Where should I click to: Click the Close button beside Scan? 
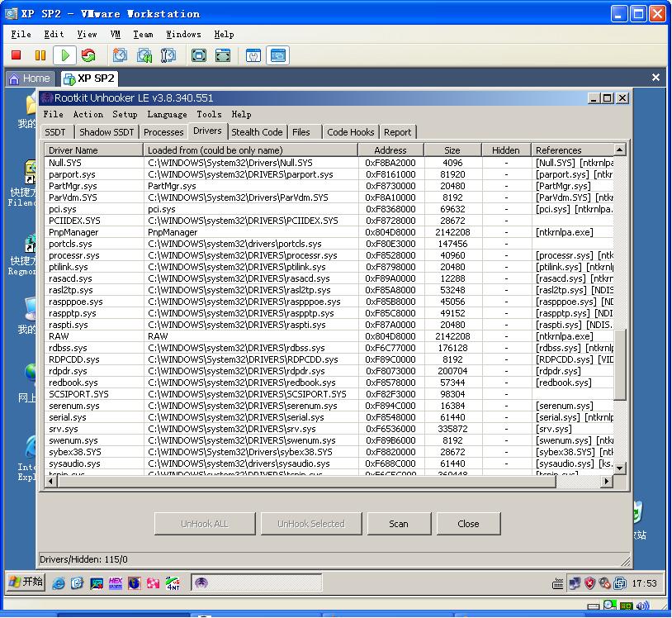pyautogui.click(x=468, y=524)
